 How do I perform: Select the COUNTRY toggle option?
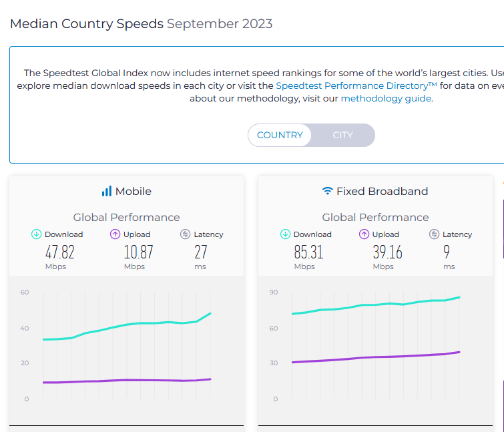pyautogui.click(x=280, y=135)
